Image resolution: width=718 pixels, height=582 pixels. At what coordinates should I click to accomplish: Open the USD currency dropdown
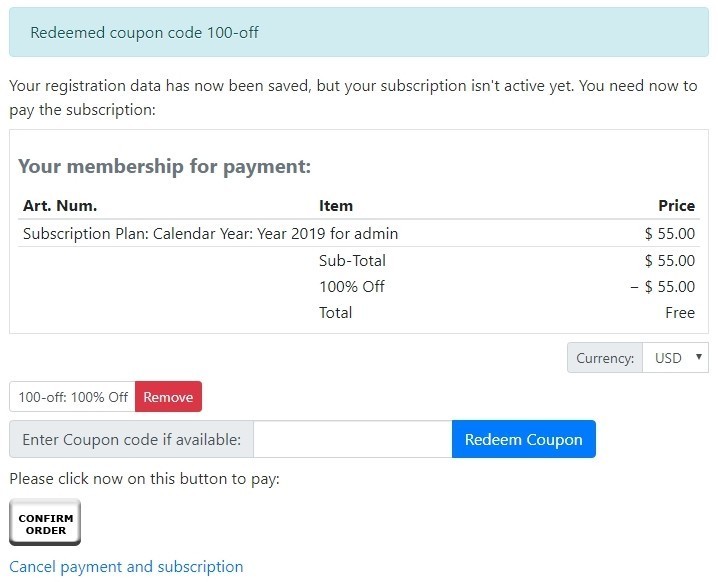675,358
